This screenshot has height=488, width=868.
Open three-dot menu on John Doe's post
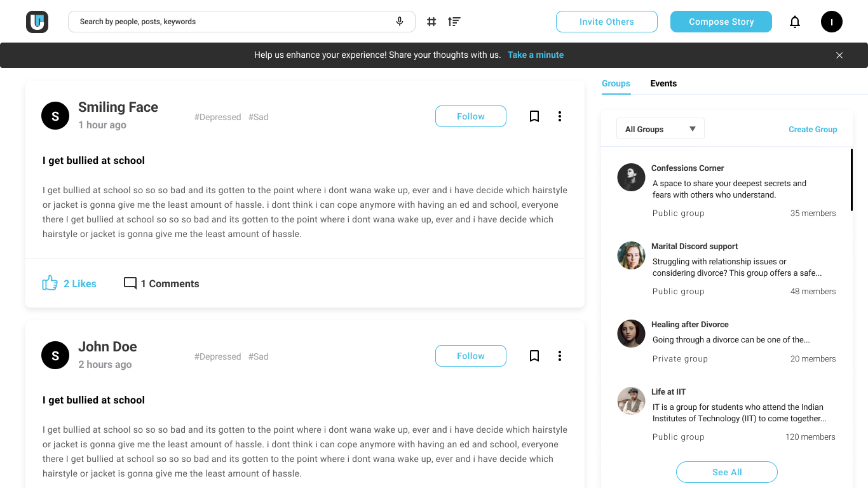pos(560,356)
